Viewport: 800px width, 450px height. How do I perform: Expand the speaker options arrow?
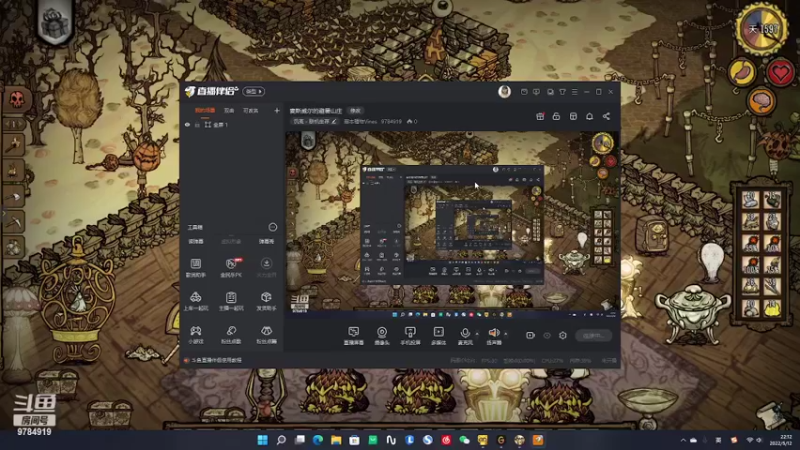(506, 334)
